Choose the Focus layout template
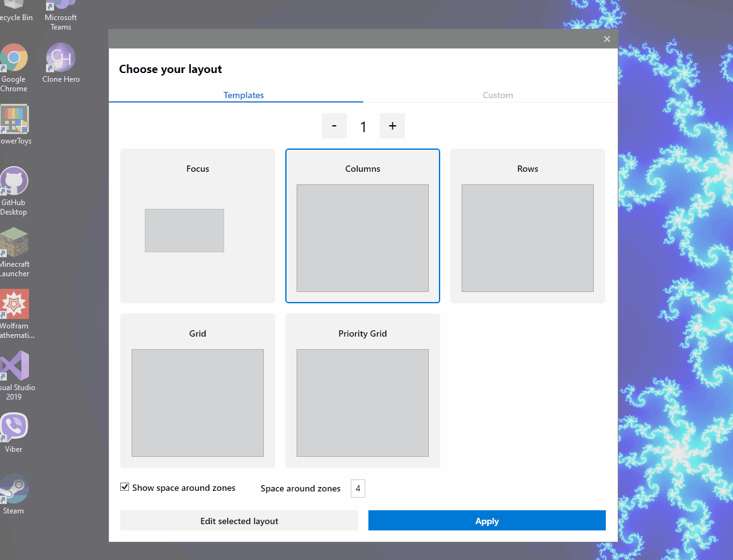Viewport: 733px width, 560px height. click(x=198, y=226)
